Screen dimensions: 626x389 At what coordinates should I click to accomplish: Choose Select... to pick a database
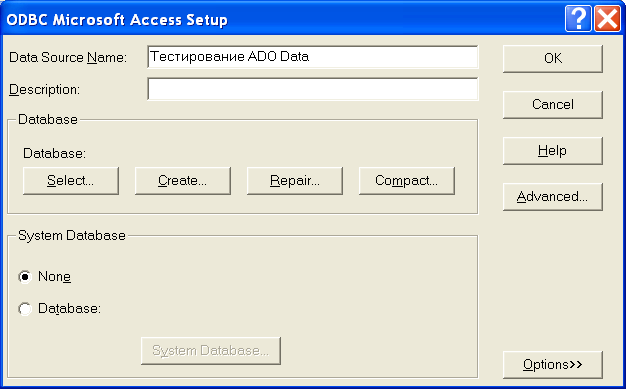(71, 181)
